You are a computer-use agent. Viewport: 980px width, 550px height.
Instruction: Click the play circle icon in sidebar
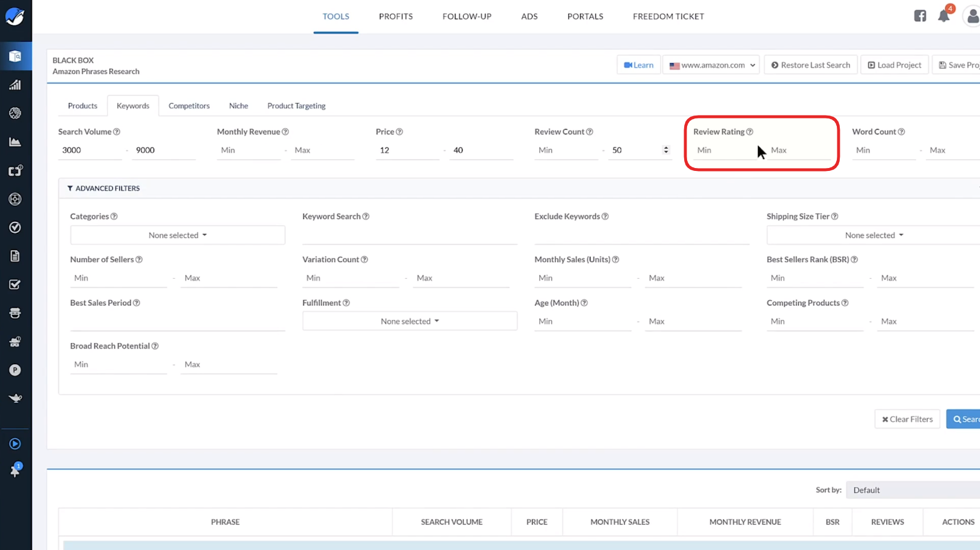[x=15, y=444]
